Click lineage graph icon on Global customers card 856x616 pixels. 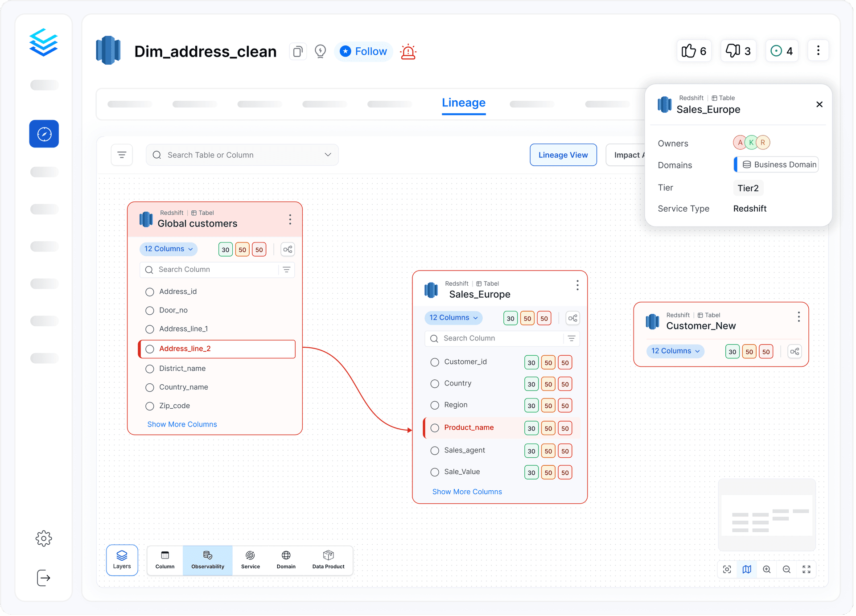click(x=288, y=249)
